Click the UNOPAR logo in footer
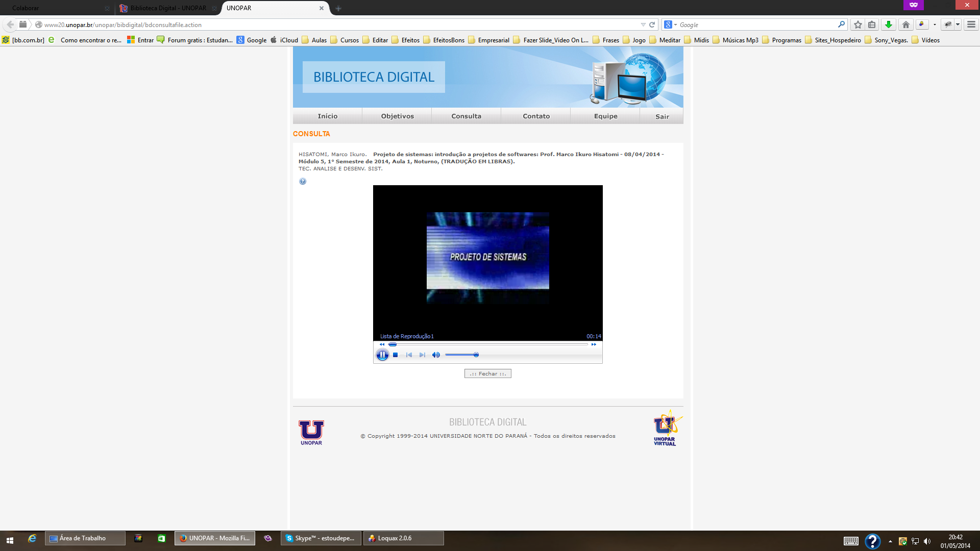Image resolution: width=980 pixels, height=551 pixels. [x=311, y=433]
